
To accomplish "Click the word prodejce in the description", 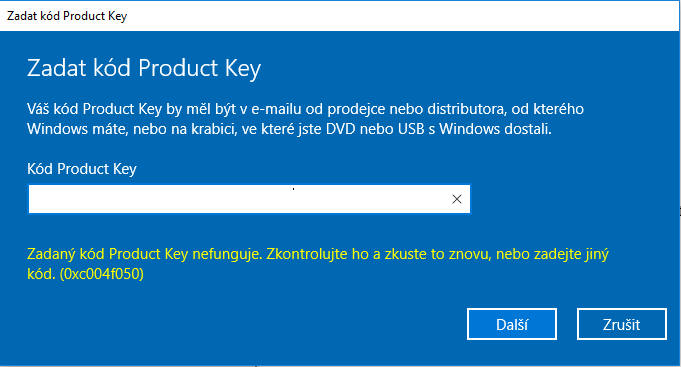I will point(356,109).
